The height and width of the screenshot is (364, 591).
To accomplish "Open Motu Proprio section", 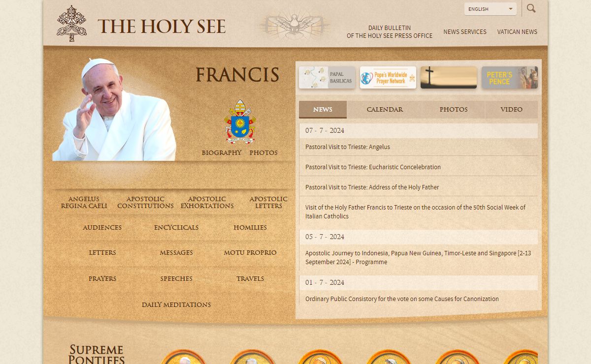I will (250, 253).
